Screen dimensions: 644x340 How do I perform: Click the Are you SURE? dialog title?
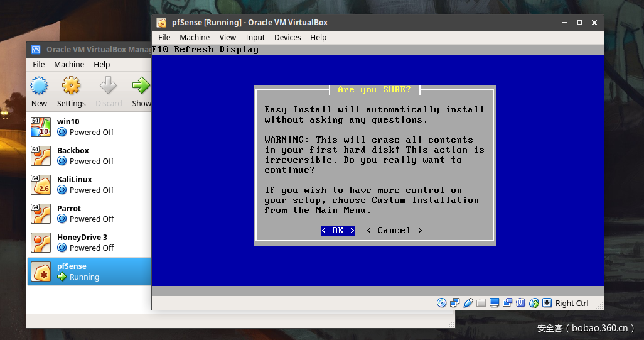point(375,90)
